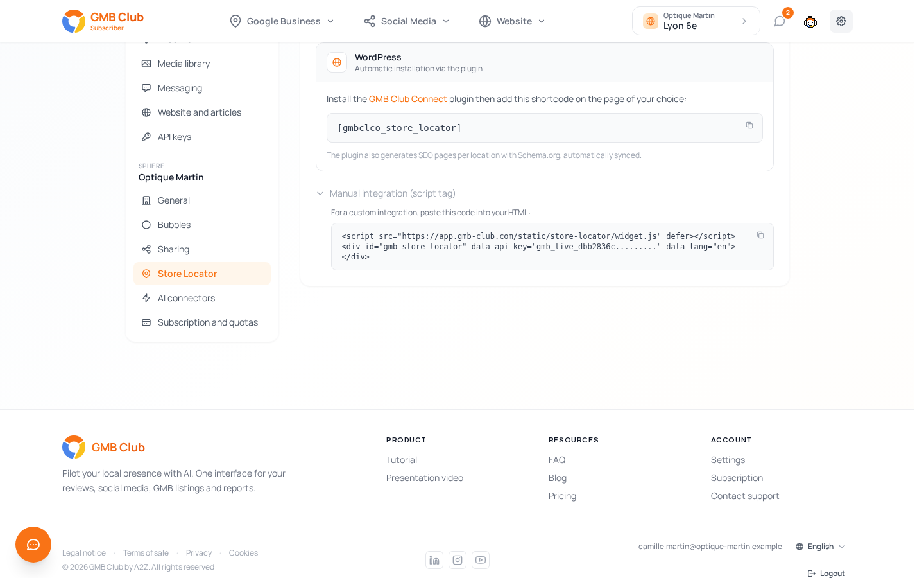Open Website and articles
Viewport: 924px width, 578px height.
(x=202, y=112)
